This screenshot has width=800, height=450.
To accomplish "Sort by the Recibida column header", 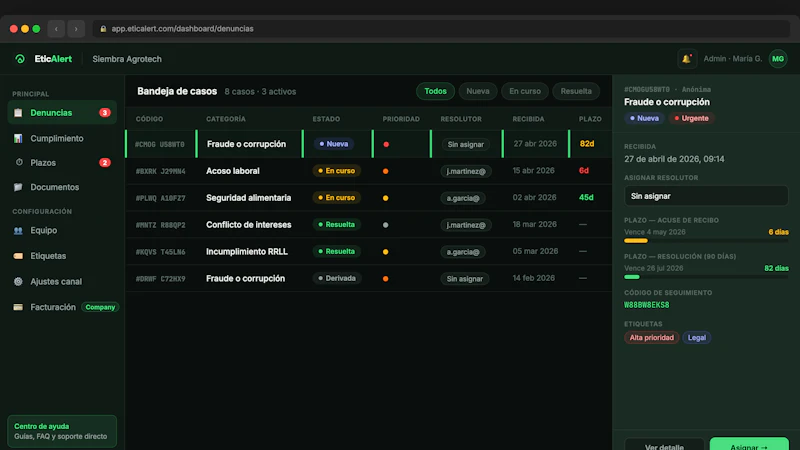I will pyautogui.click(x=528, y=119).
